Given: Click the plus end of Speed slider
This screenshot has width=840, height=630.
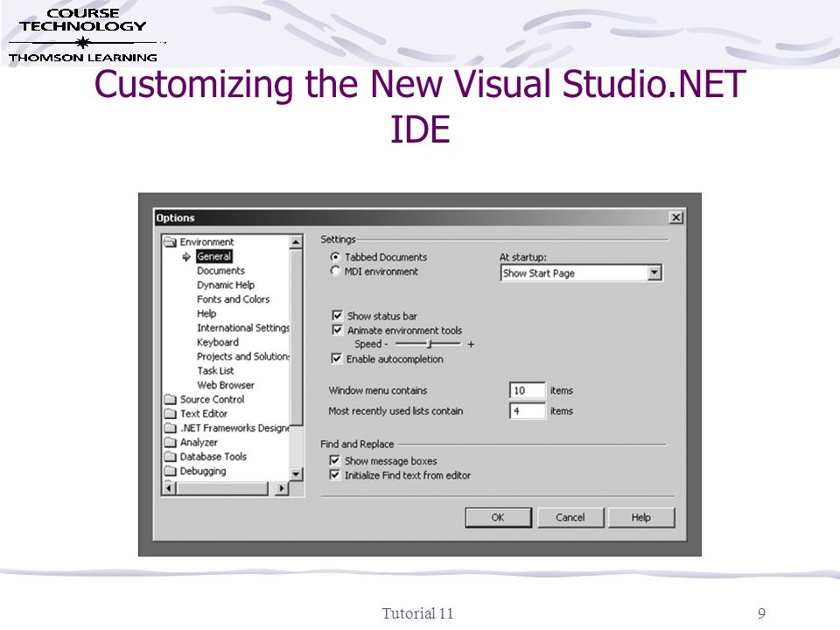Looking at the screenshot, I should (x=471, y=344).
